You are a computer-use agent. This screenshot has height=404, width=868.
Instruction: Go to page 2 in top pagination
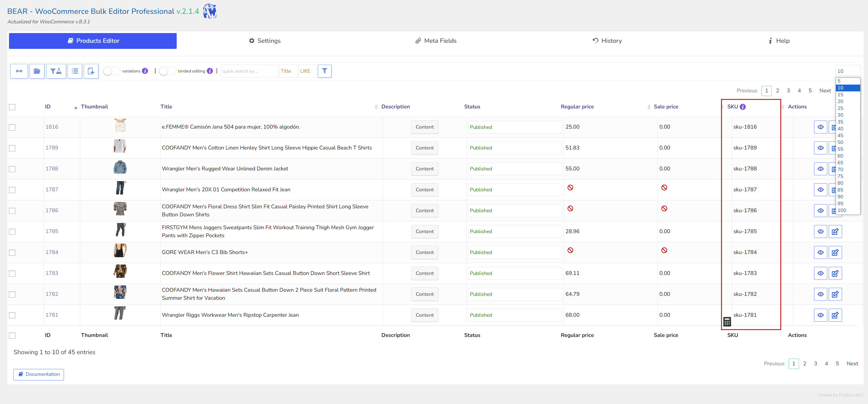click(777, 91)
